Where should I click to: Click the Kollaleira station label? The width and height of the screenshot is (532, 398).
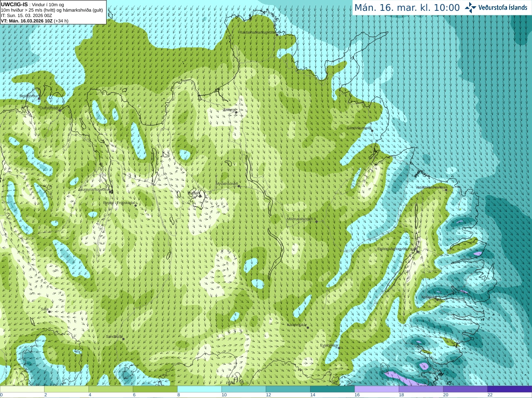point(429,297)
